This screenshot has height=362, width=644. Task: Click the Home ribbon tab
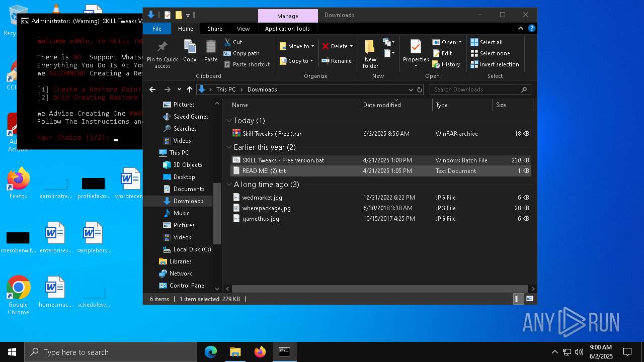coord(185,29)
